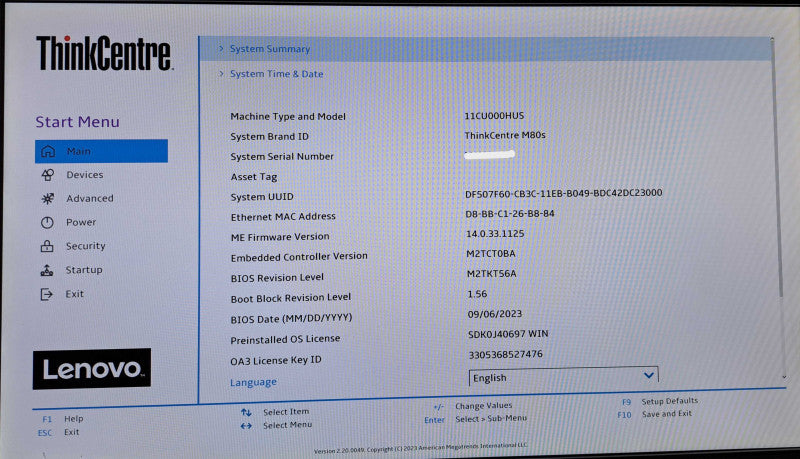
Task: Select the Main home icon
Action: click(48, 151)
